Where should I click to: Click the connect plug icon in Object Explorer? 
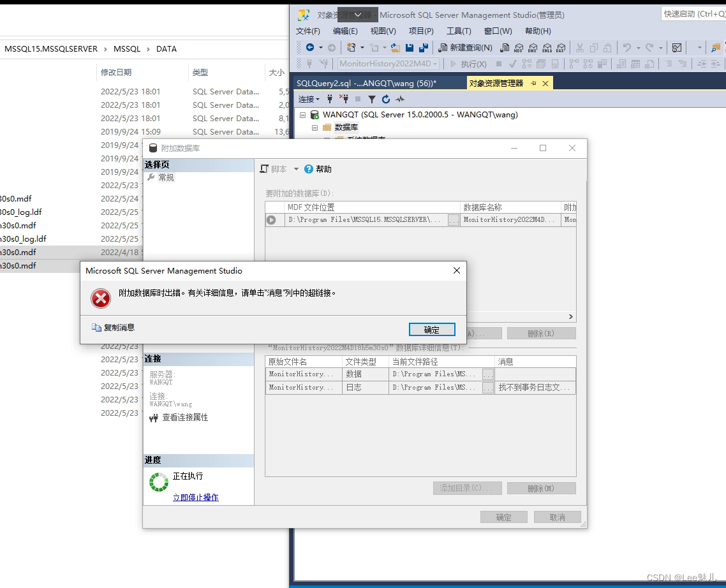(330, 99)
